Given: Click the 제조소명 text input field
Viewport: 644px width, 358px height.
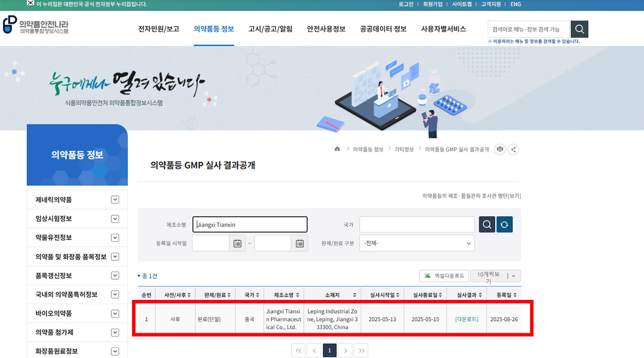Looking at the screenshot, I should 250,225.
